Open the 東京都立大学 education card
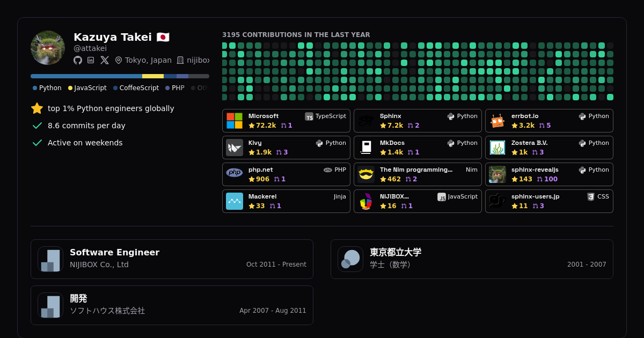The image size is (644, 338). (x=472, y=259)
